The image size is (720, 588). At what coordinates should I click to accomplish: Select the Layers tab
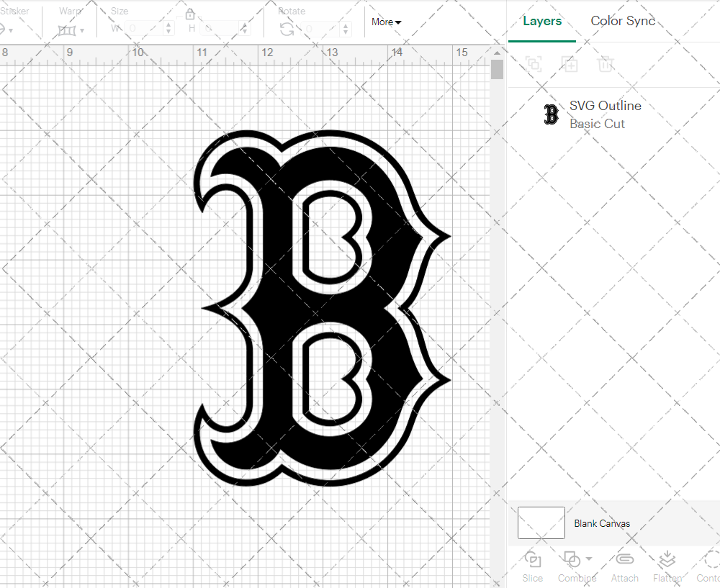[542, 21]
